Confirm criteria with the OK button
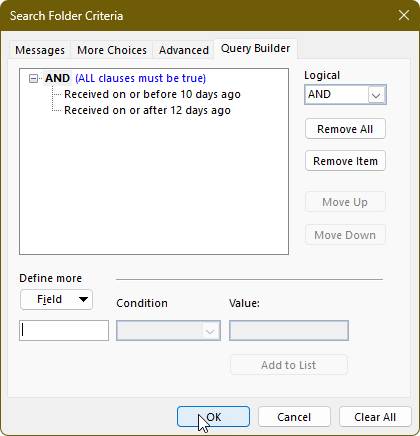 (x=213, y=417)
